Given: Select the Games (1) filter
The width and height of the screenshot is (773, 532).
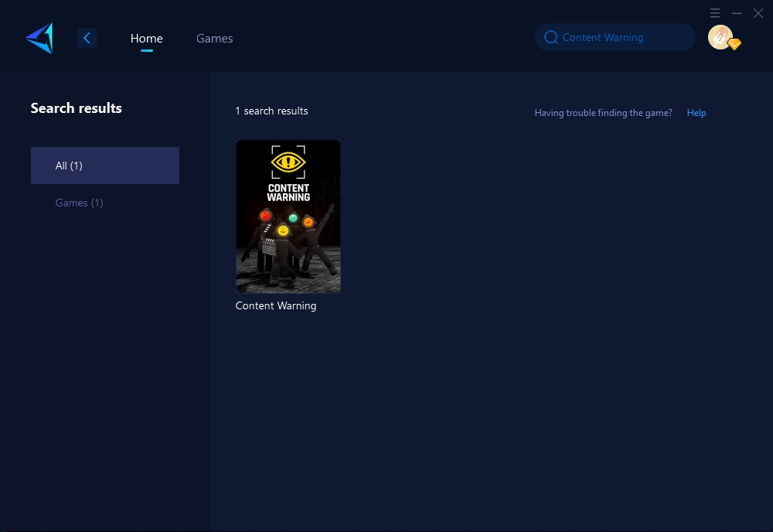Looking at the screenshot, I should tap(80, 203).
